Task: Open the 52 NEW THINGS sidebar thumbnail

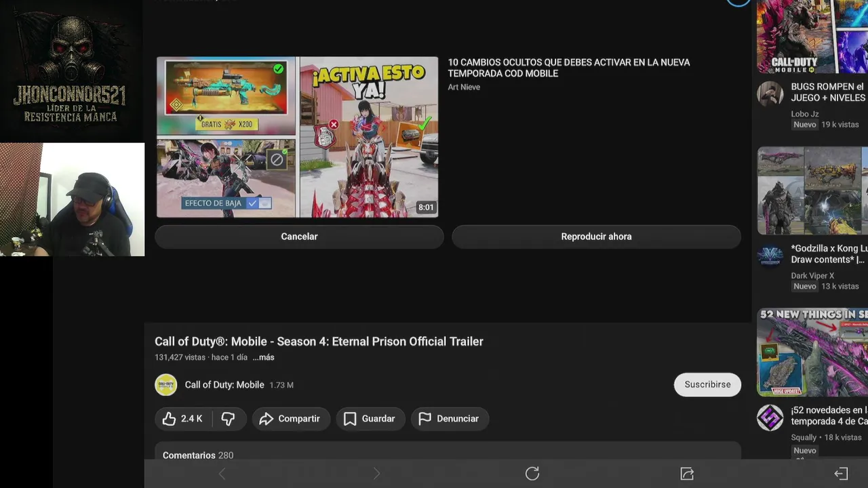Action: (812, 352)
